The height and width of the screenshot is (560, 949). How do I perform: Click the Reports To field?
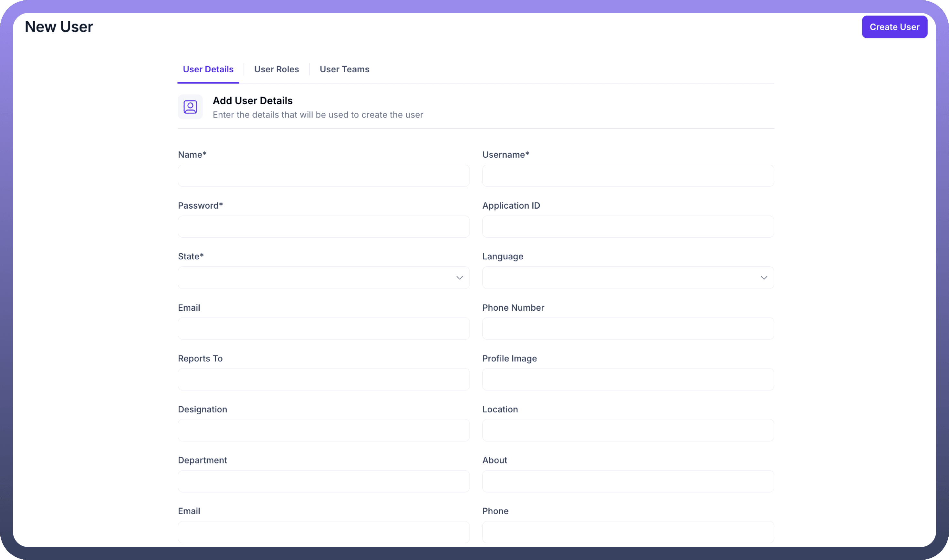point(323,379)
